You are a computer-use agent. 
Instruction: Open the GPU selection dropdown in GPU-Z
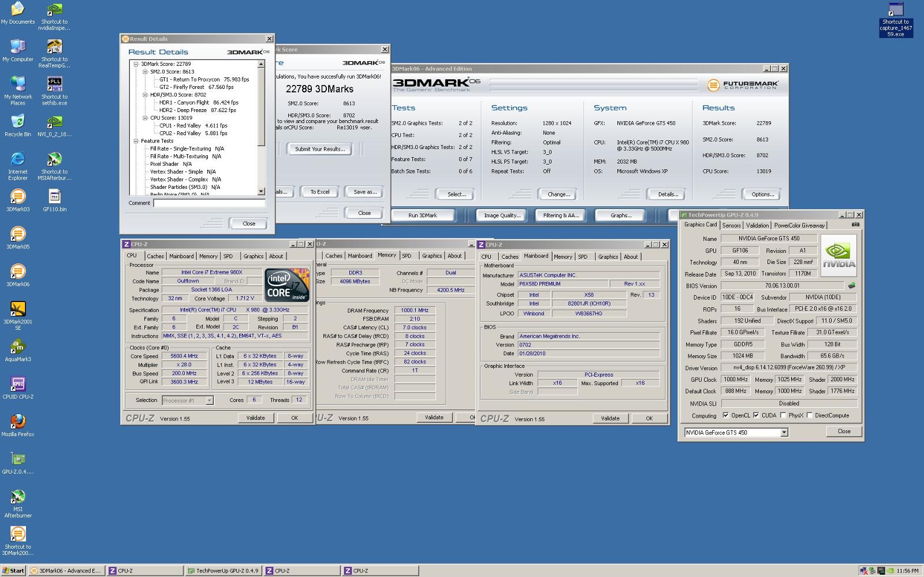784,433
